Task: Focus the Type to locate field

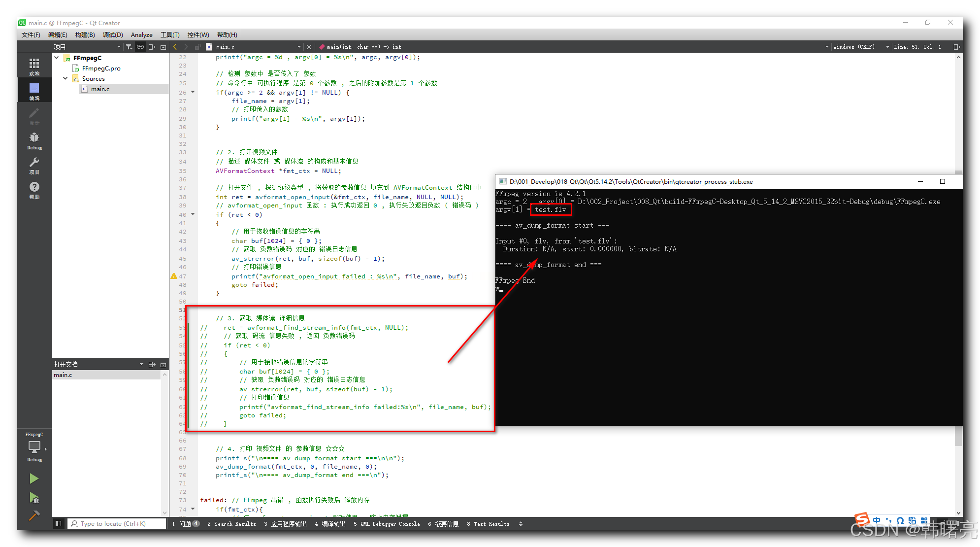Action: point(117,524)
